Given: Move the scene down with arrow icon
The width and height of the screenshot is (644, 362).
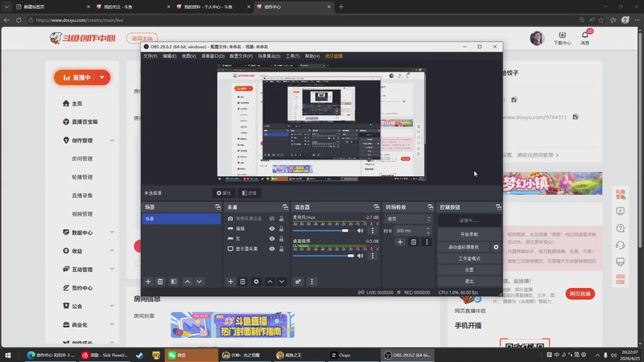Looking at the screenshot, I should pyautogui.click(x=199, y=282).
